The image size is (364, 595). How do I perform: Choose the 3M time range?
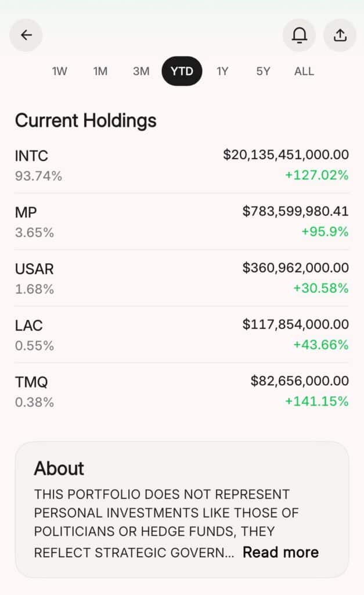coord(141,71)
